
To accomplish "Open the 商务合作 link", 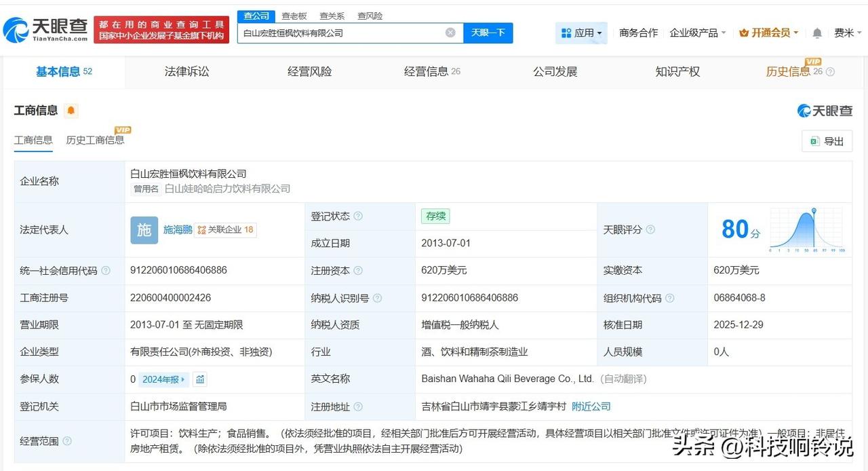I will point(639,33).
